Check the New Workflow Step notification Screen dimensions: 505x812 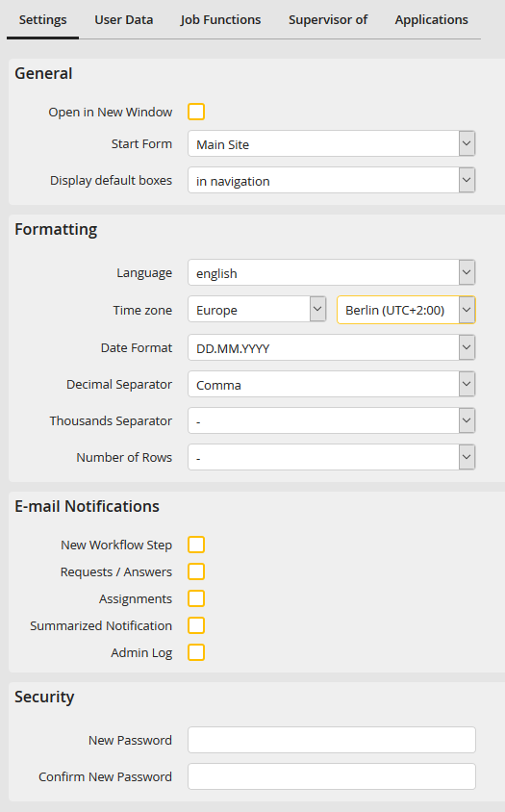click(196, 545)
